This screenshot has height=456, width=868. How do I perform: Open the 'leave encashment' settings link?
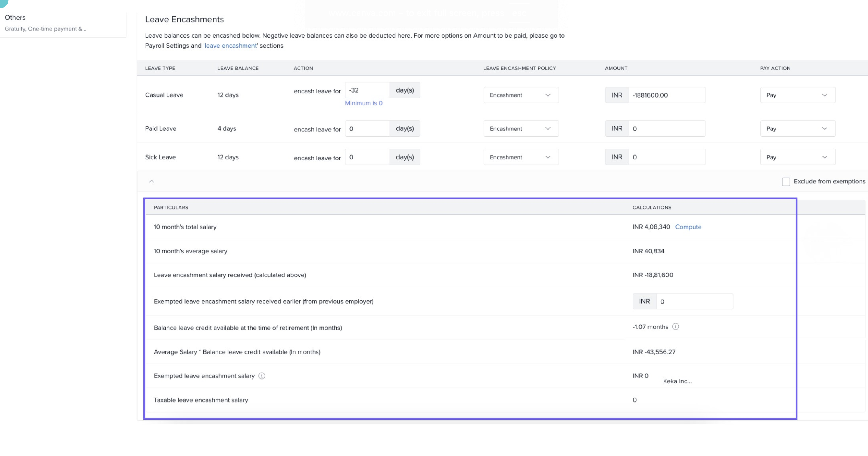[x=230, y=46]
